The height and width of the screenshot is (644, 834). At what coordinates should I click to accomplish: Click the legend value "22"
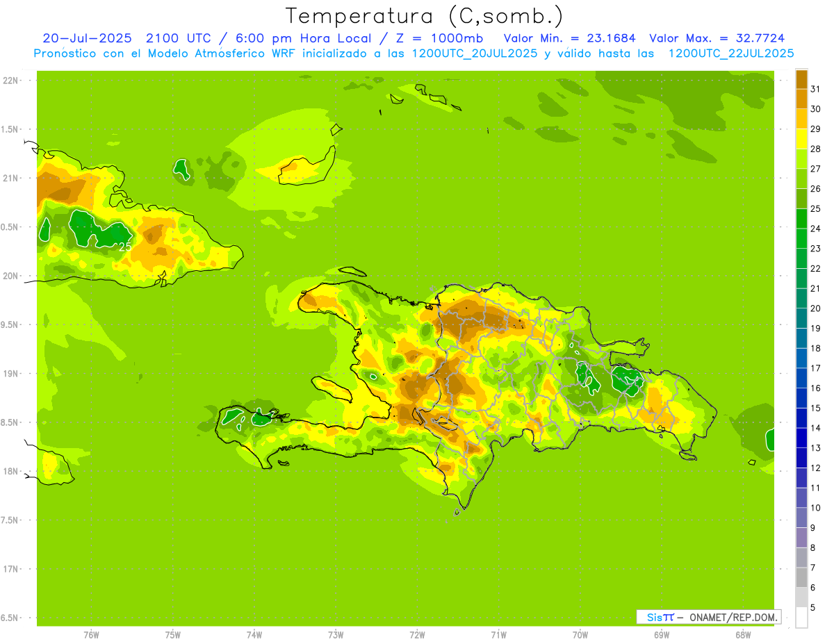(x=815, y=268)
